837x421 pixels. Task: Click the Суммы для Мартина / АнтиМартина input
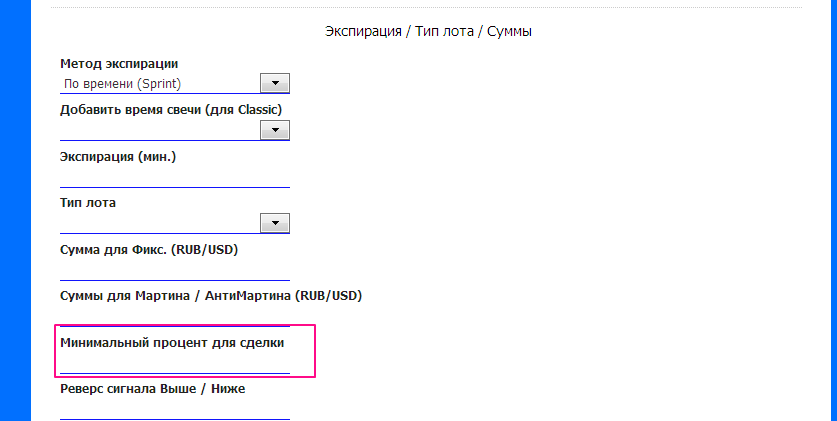click(x=175, y=316)
